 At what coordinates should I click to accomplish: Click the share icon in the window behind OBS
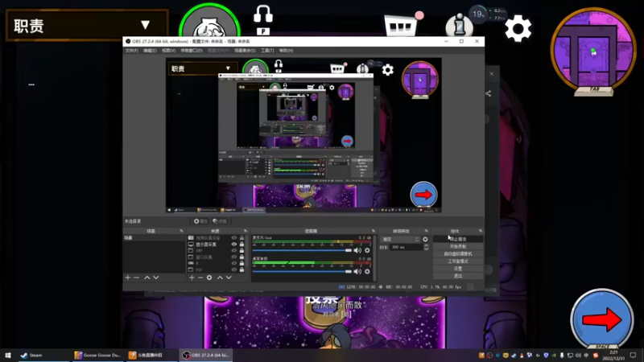coord(488,93)
